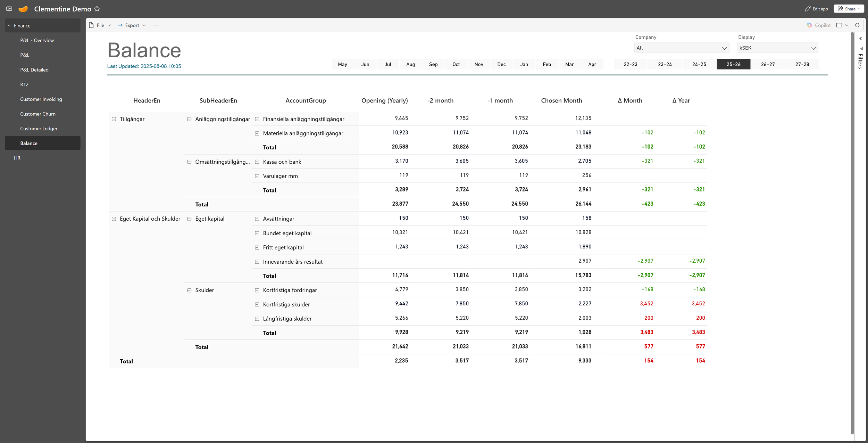Image resolution: width=868 pixels, height=443 pixels.
Task: Open the Copilot button
Action: 819,25
